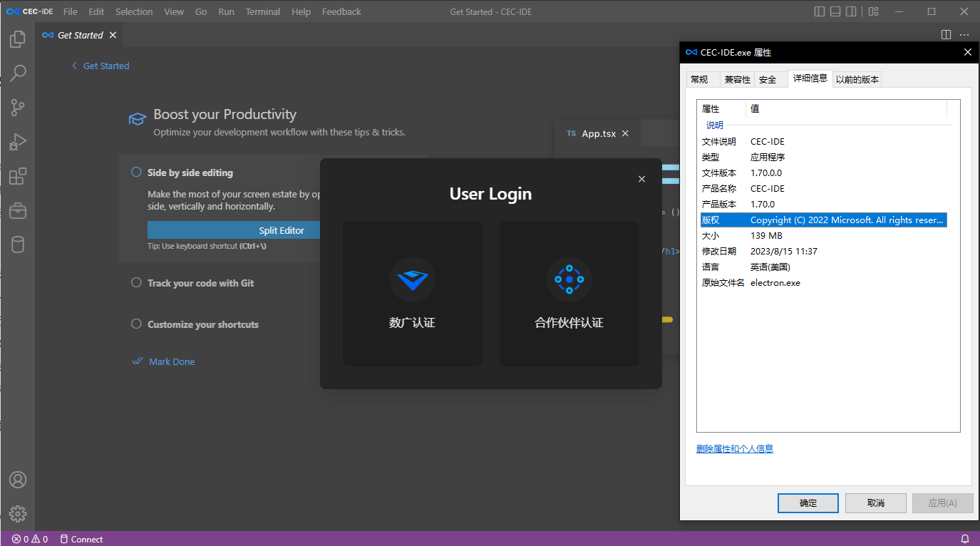Viewport: 980px width, 546px height.
Task: Click the CEC-IDE logo in the title bar
Action: click(x=31, y=11)
